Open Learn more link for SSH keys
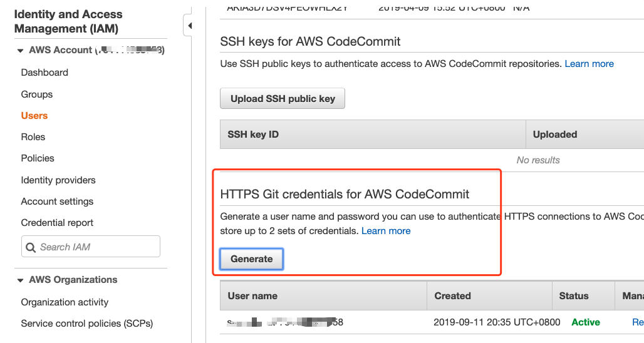644x343 pixels. click(x=589, y=64)
